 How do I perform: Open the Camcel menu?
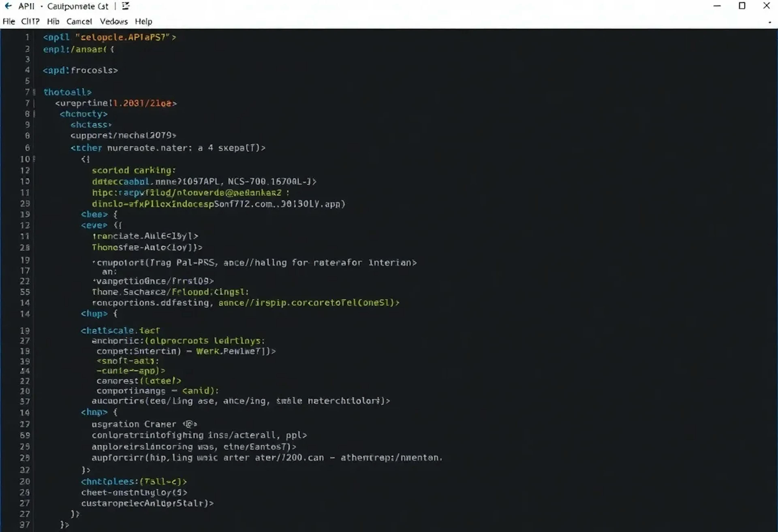pyautogui.click(x=79, y=21)
